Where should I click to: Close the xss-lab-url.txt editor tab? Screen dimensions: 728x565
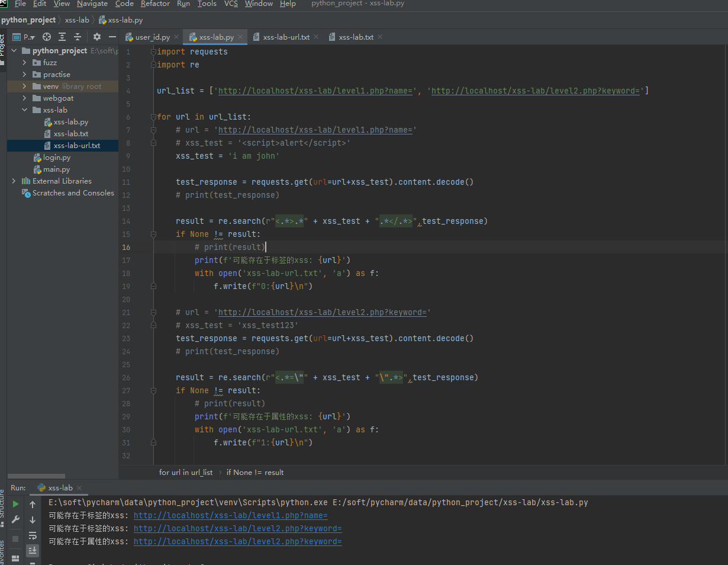point(316,37)
